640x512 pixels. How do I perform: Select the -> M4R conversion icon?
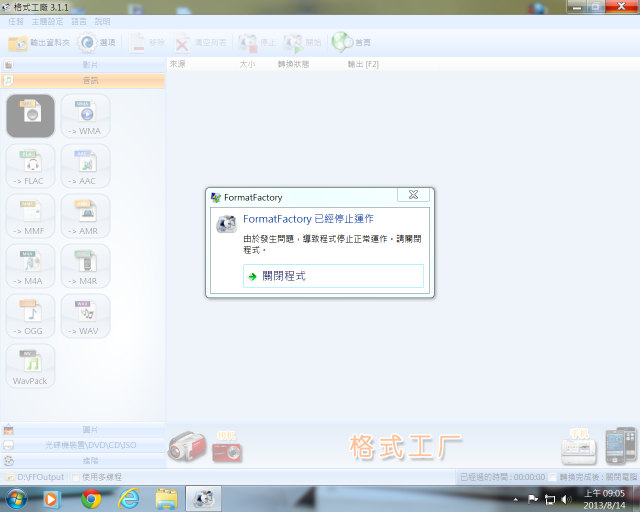click(85, 266)
